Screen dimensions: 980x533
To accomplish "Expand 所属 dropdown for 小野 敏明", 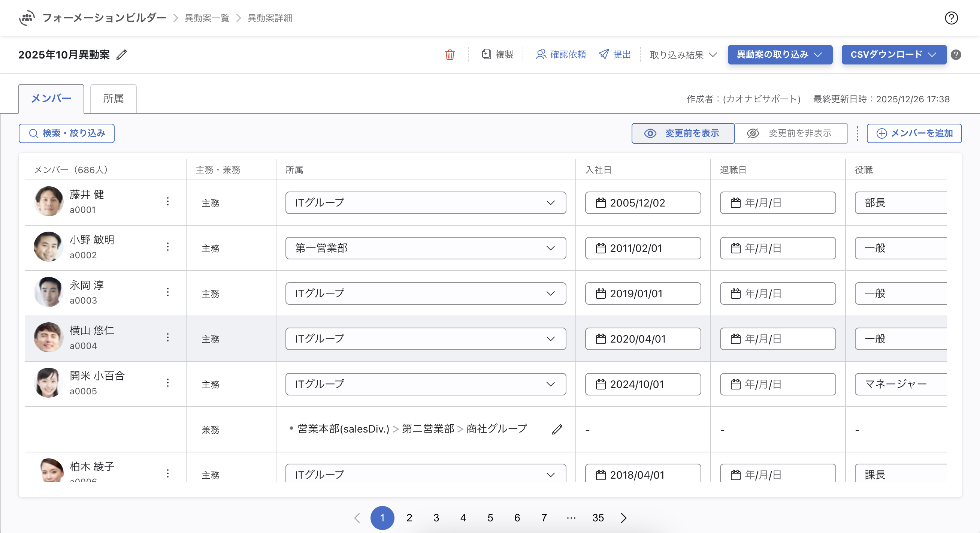I will 425,248.
